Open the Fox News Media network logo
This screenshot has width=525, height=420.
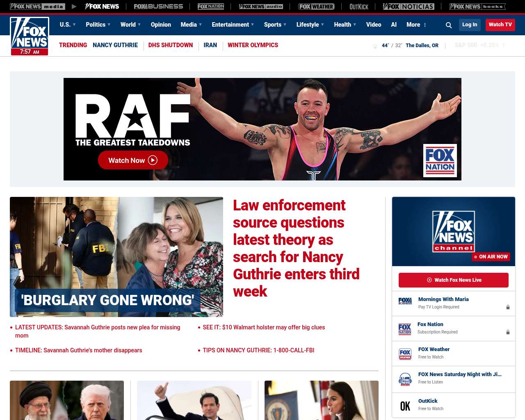[x=37, y=7]
